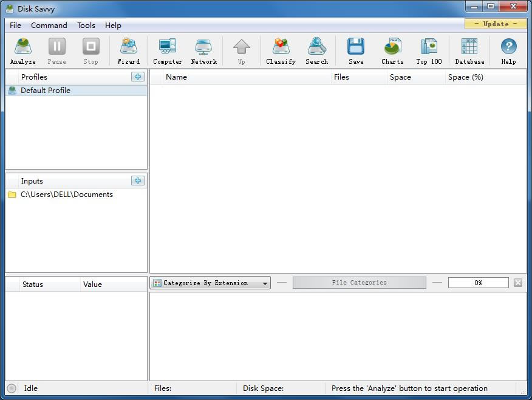This screenshot has height=400, width=532.
Task: Click the Idle status text
Action: [x=30, y=388]
